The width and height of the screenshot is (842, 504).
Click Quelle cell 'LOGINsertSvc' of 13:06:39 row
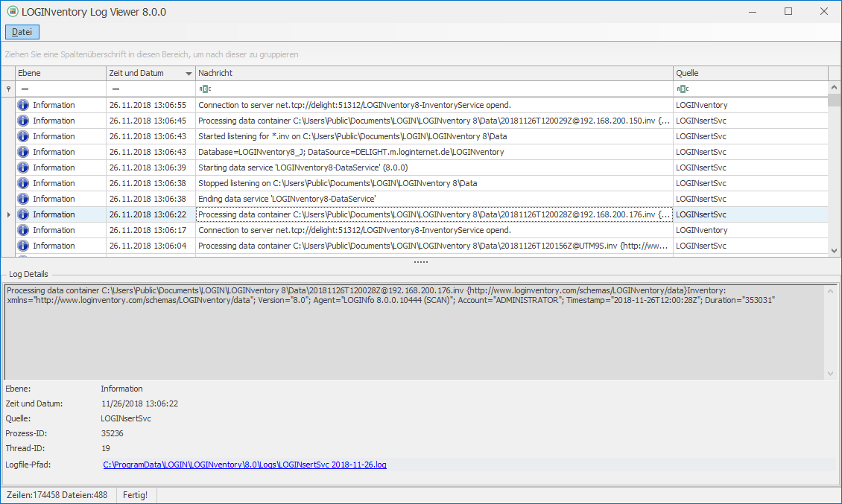point(750,168)
